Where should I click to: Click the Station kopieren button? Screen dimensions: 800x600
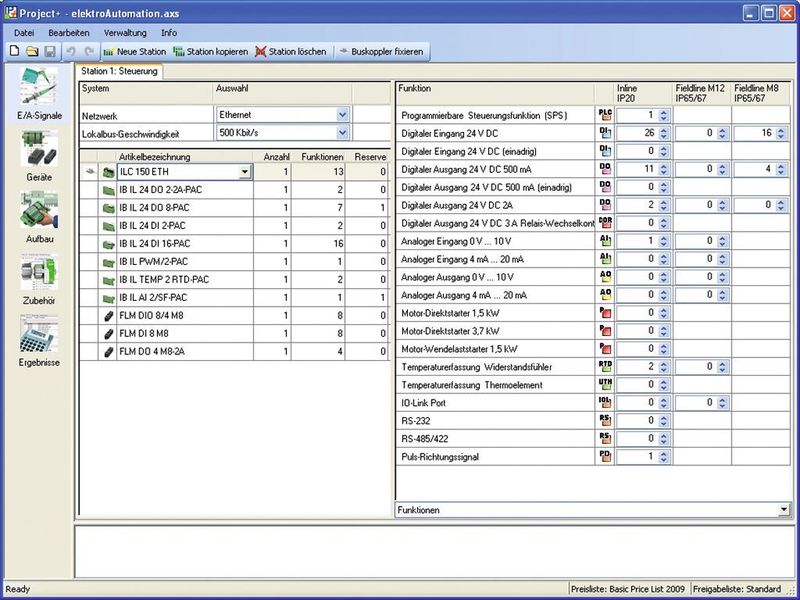pos(210,51)
